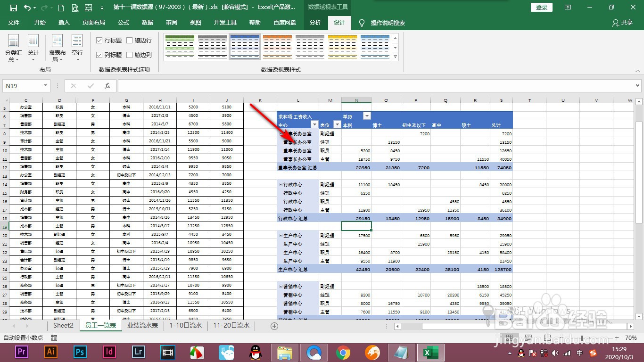Switch to the 分析 ribbon tab

pyautogui.click(x=315, y=23)
